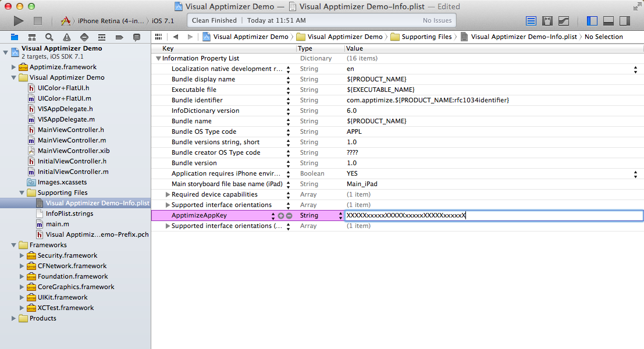Click the Clean Finished activity status
Screen dimensions: 644x349
(x=214, y=20)
